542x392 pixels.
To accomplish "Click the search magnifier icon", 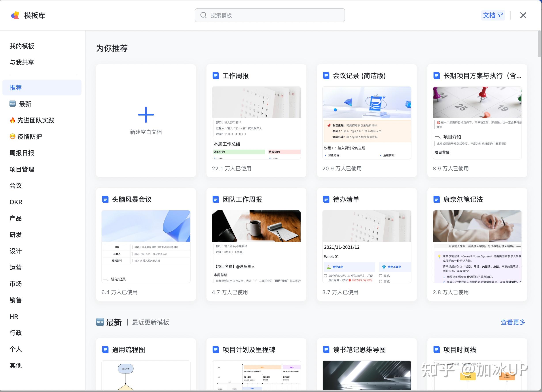I will click(203, 15).
